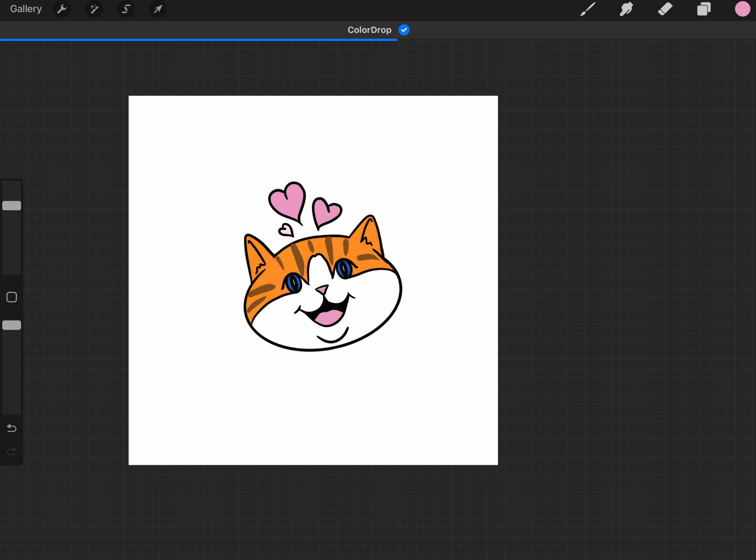Tap the ColorDrop threshold label
Viewport: 756px width, 560px height.
point(369,30)
